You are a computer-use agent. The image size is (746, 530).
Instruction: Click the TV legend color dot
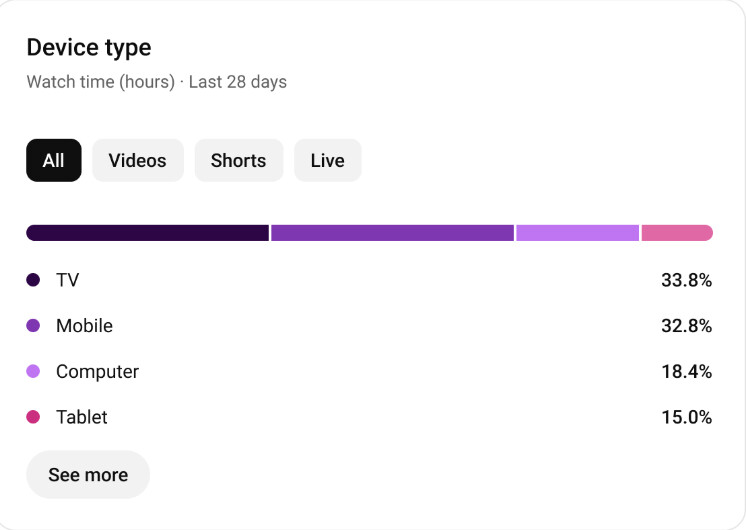click(33, 280)
